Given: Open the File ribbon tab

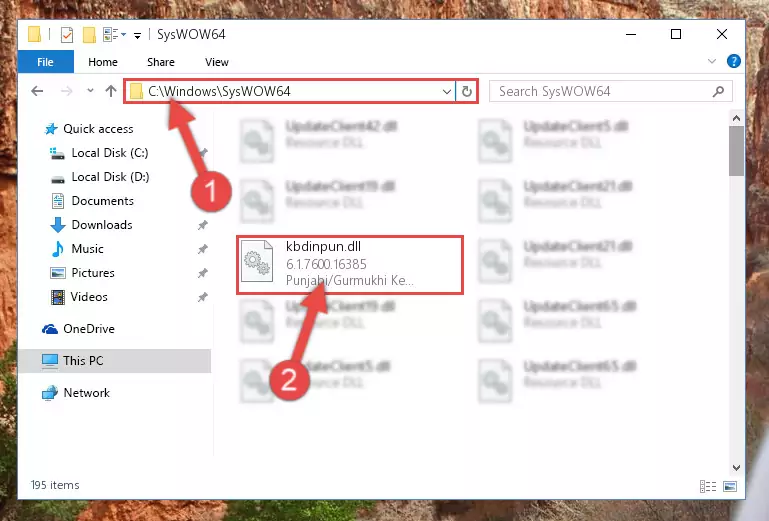Looking at the screenshot, I should pyautogui.click(x=46, y=62).
